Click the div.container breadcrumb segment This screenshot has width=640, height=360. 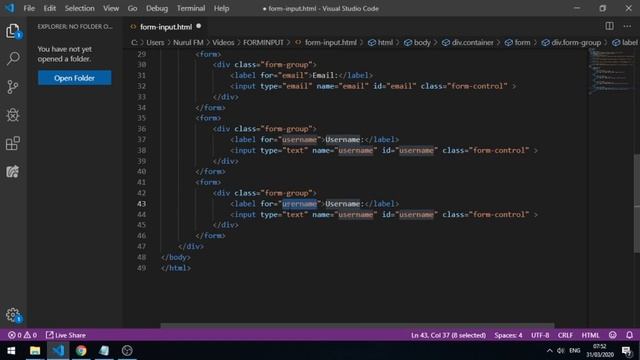(x=467, y=42)
